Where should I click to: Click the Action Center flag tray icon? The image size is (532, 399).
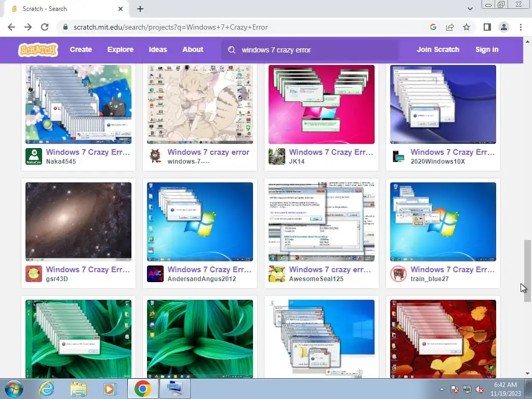(455, 389)
